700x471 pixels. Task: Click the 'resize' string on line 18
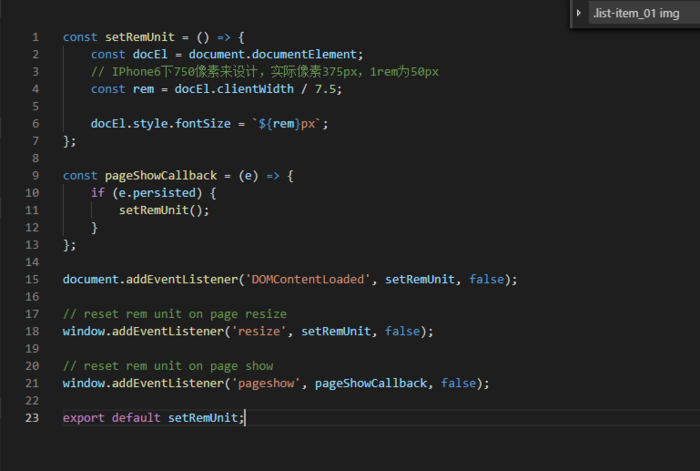pyautogui.click(x=258, y=331)
